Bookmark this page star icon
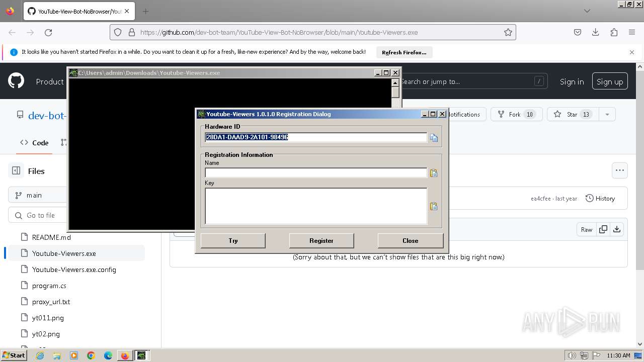This screenshot has height=362, width=644. click(508, 32)
